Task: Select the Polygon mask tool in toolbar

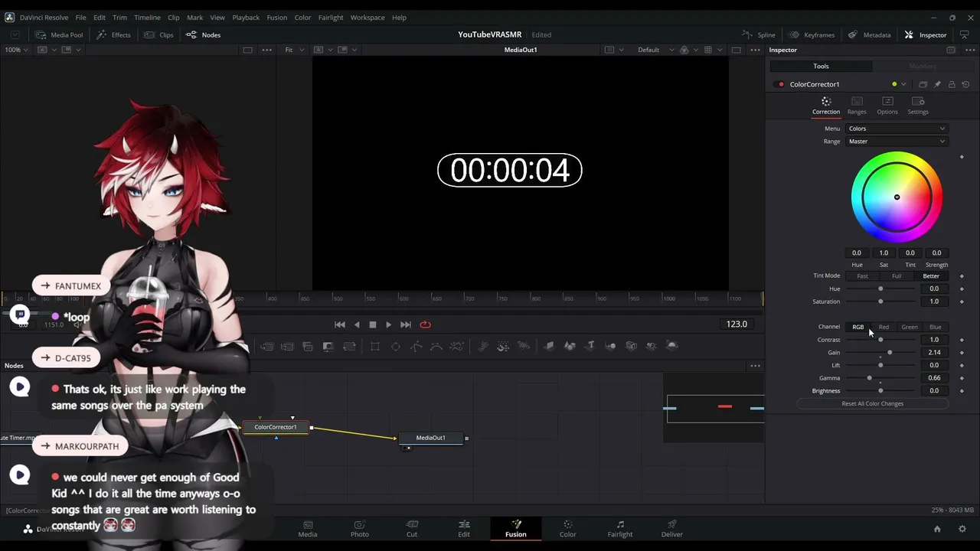Action: [416, 347]
